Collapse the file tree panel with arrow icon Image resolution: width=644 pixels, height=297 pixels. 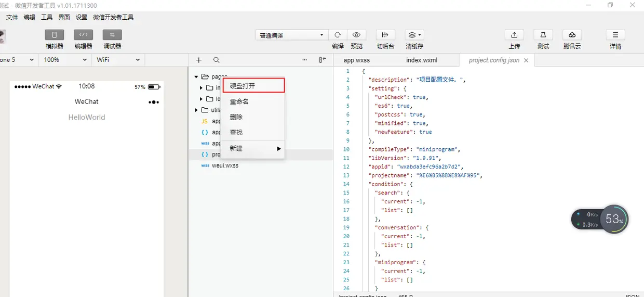click(323, 60)
